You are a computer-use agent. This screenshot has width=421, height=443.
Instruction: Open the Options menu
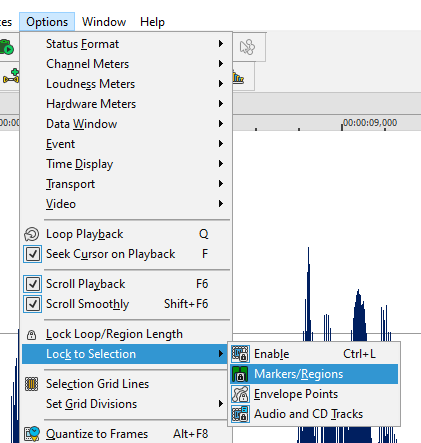pyautogui.click(x=47, y=22)
